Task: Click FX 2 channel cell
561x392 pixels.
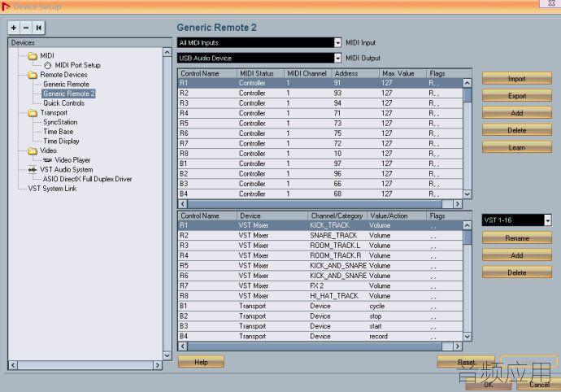Action: pos(316,286)
